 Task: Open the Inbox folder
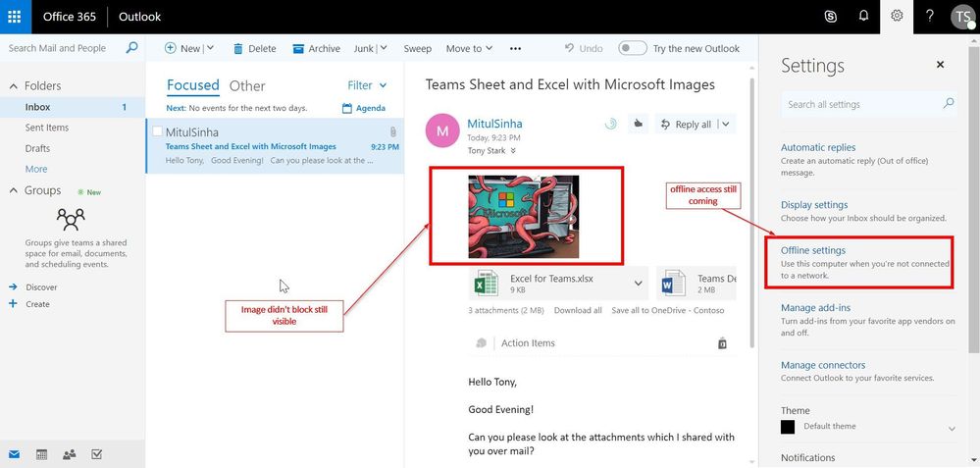73,107
